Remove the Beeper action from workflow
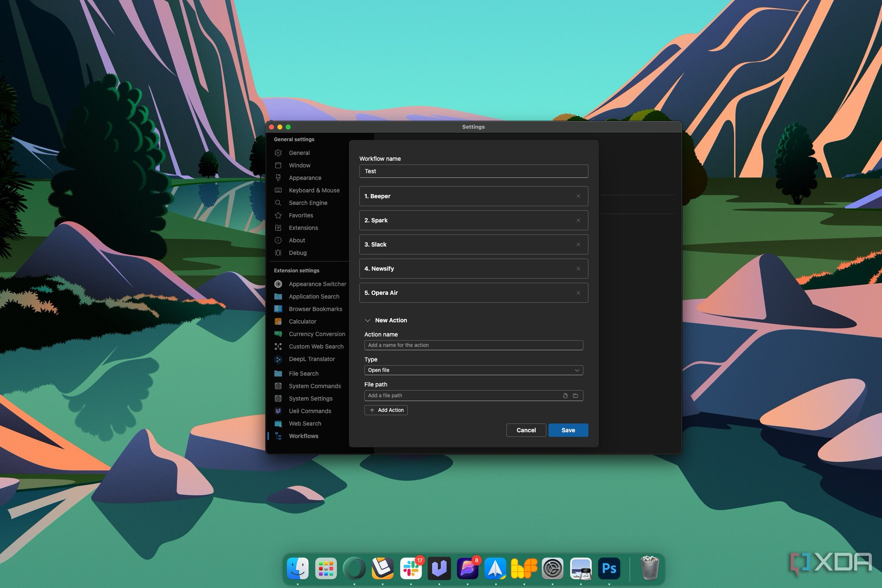The height and width of the screenshot is (588, 882). tap(578, 196)
